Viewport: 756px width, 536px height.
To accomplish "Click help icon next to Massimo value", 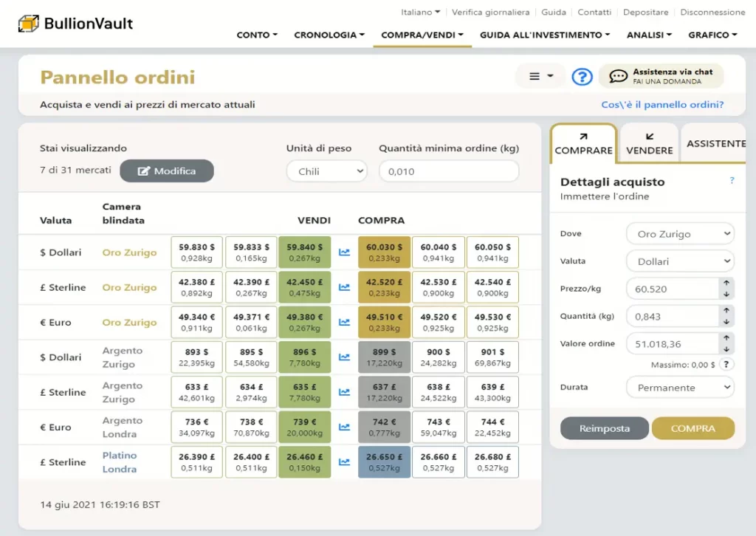I will point(726,365).
